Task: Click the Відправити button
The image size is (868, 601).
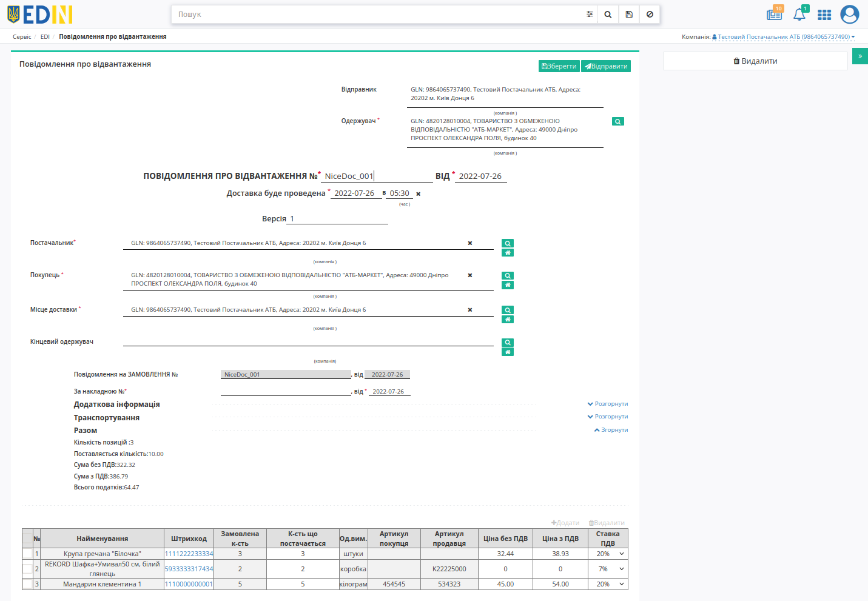Action: point(606,66)
